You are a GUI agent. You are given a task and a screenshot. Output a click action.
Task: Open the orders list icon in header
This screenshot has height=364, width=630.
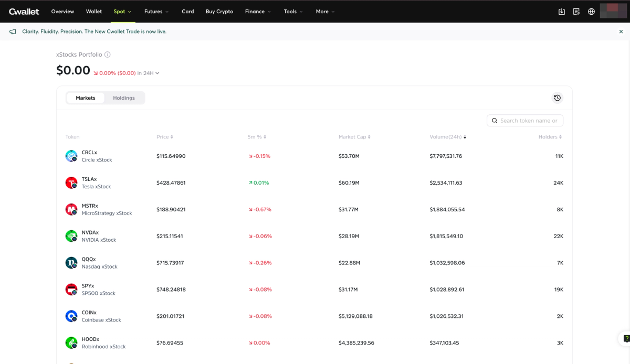576,12
